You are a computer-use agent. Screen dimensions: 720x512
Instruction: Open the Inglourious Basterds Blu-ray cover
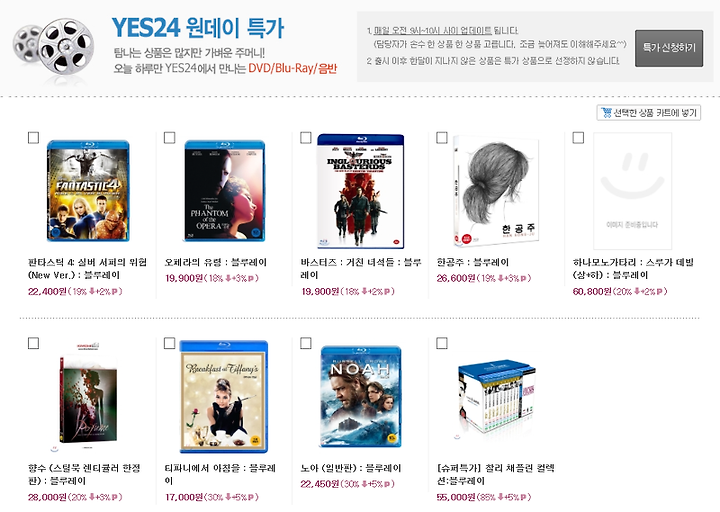click(360, 191)
